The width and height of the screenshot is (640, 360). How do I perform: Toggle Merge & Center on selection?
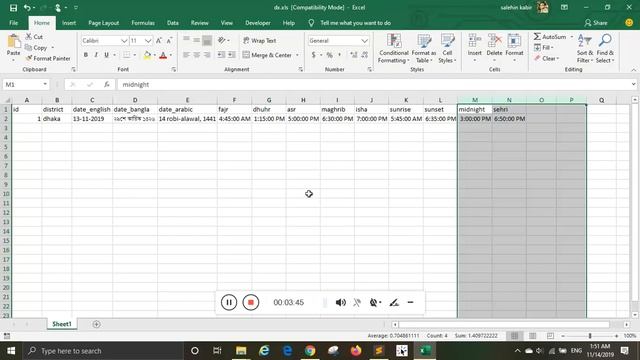coord(267,55)
